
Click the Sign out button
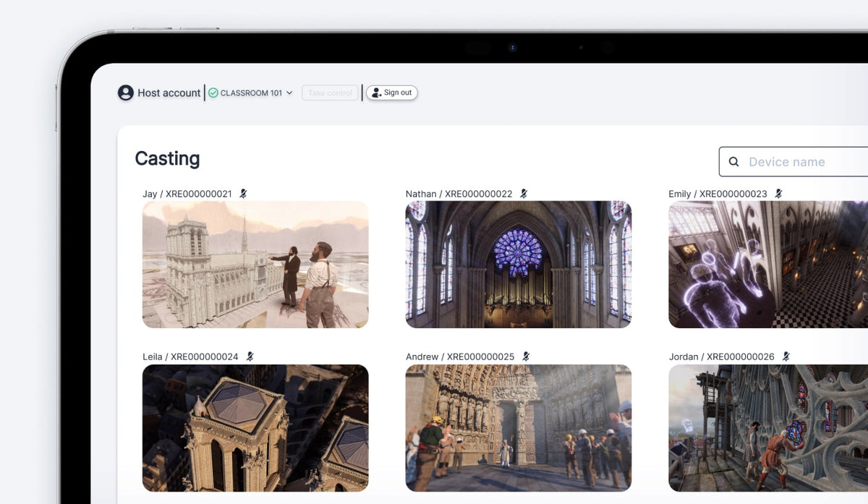pyautogui.click(x=391, y=93)
